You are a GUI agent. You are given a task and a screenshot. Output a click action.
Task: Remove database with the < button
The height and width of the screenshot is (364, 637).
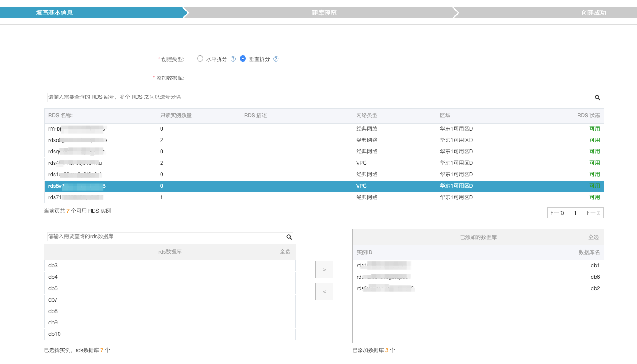[324, 291]
